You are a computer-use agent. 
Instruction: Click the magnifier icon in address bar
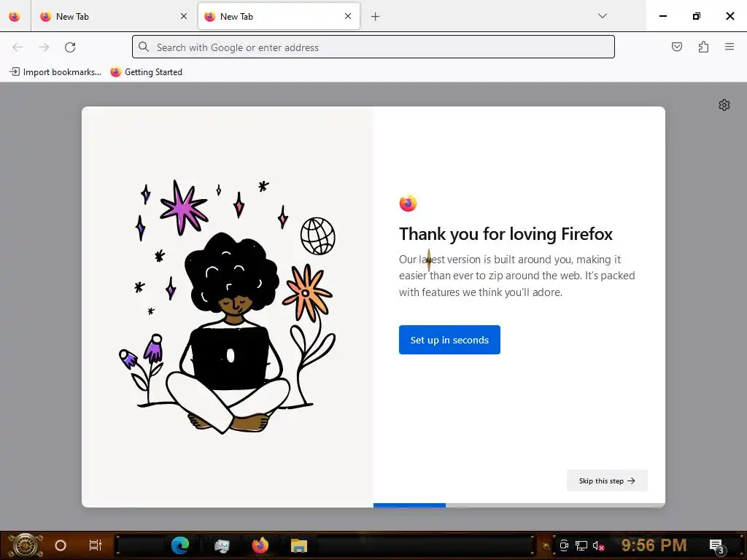pos(144,47)
